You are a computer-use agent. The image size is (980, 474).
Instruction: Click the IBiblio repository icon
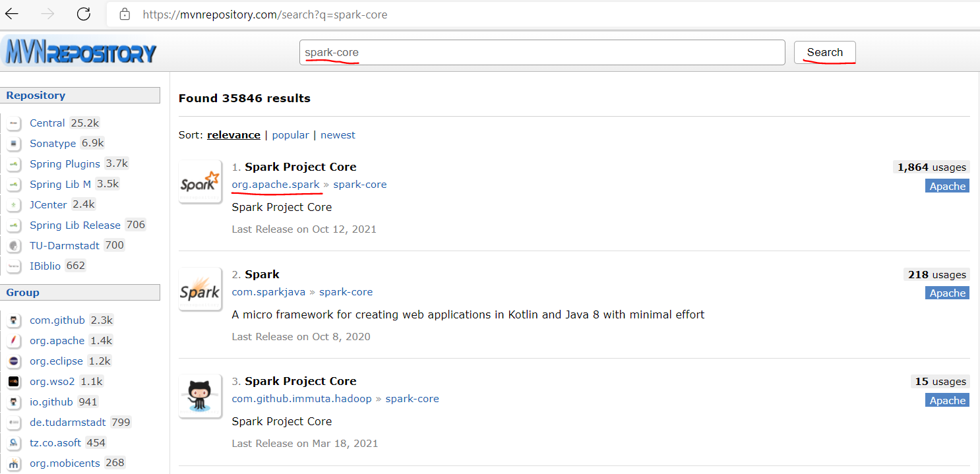pyautogui.click(x=14, y=266)
